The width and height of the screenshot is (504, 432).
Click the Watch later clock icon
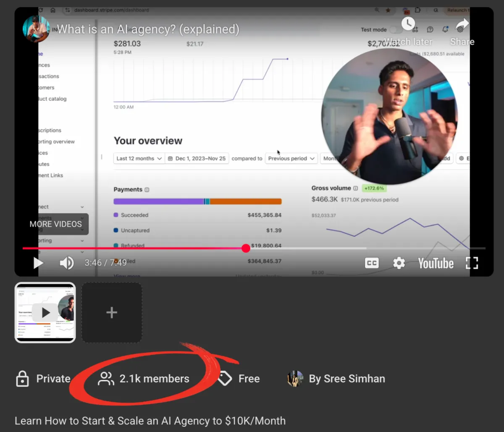(x=408, y=24)
